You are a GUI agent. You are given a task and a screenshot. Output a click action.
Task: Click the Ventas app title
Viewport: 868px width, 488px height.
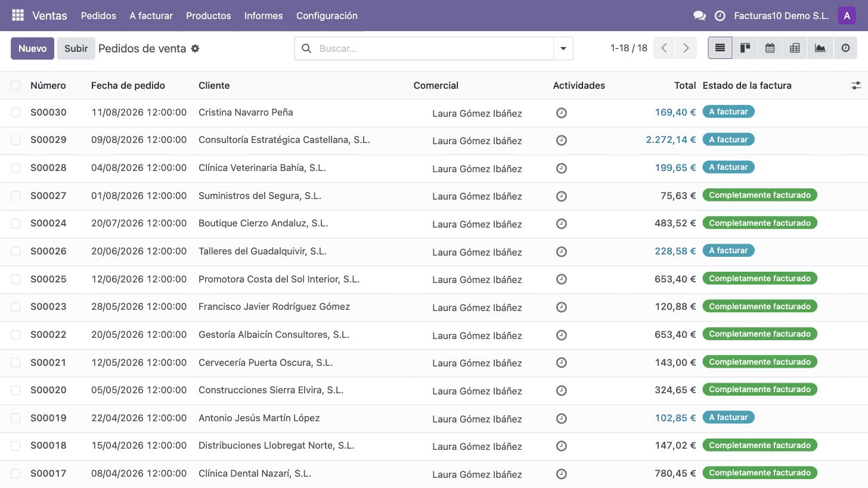coord(49,15)
